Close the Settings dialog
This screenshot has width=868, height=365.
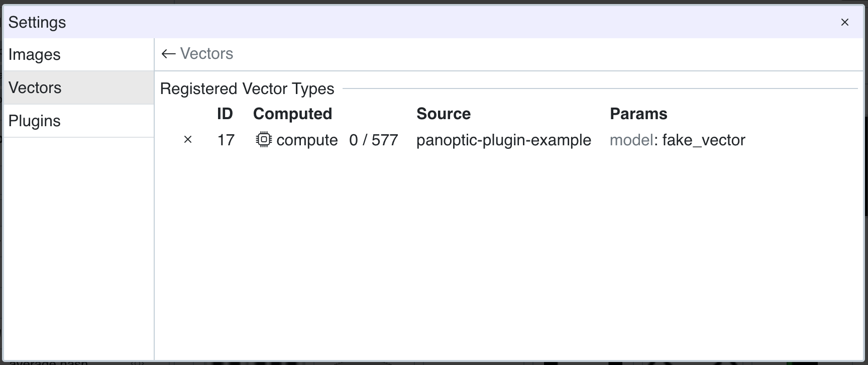tap(845, 22)
